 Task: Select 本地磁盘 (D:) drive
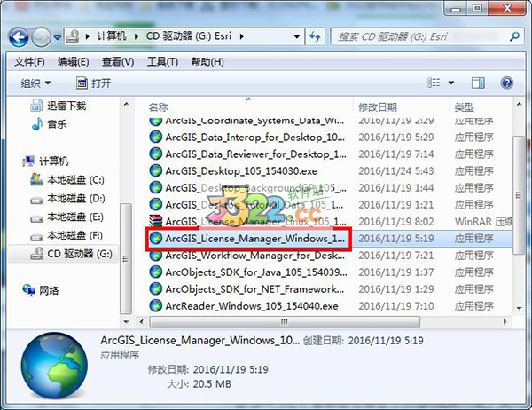point(67,198)
